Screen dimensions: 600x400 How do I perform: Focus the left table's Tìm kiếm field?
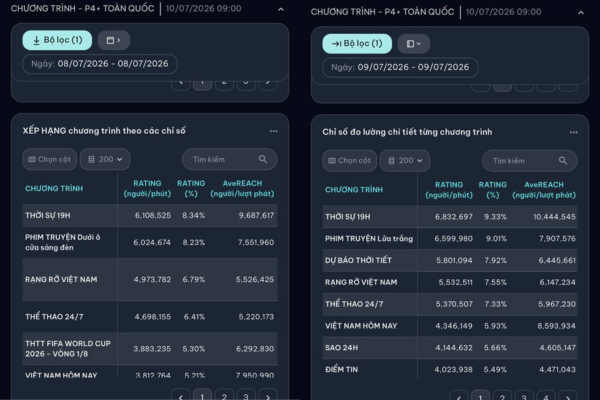[x=230, y=159]
